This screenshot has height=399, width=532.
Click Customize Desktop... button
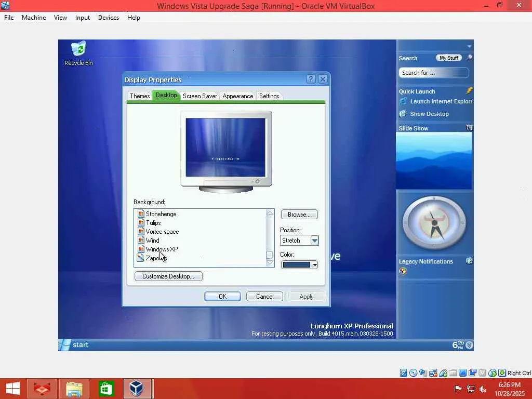click(168, 276)
